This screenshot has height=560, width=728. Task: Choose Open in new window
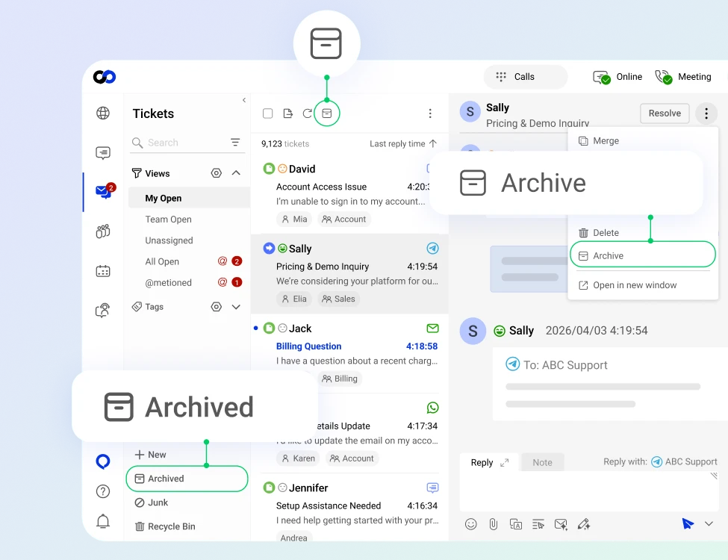[x=643, y=285]
